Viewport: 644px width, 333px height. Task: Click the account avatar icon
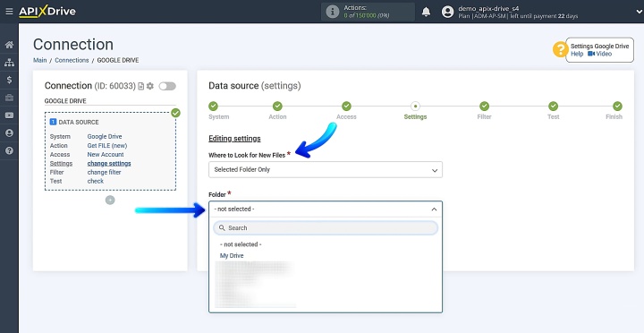(x=448, y=12)
